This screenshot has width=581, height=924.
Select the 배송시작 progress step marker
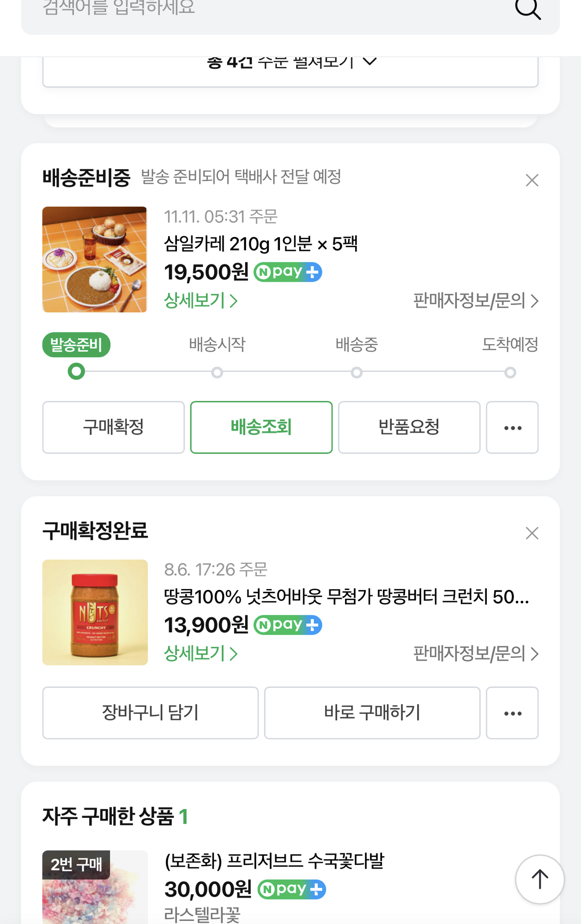point(217,372)
